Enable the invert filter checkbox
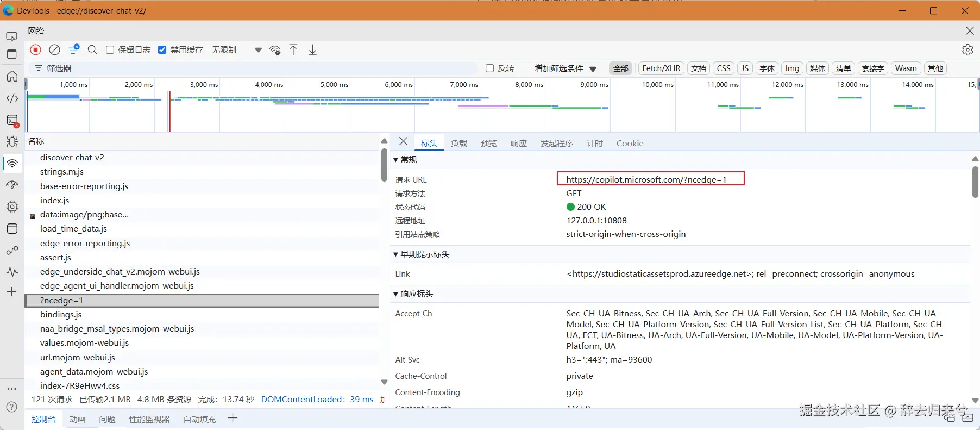 [489, 68]
